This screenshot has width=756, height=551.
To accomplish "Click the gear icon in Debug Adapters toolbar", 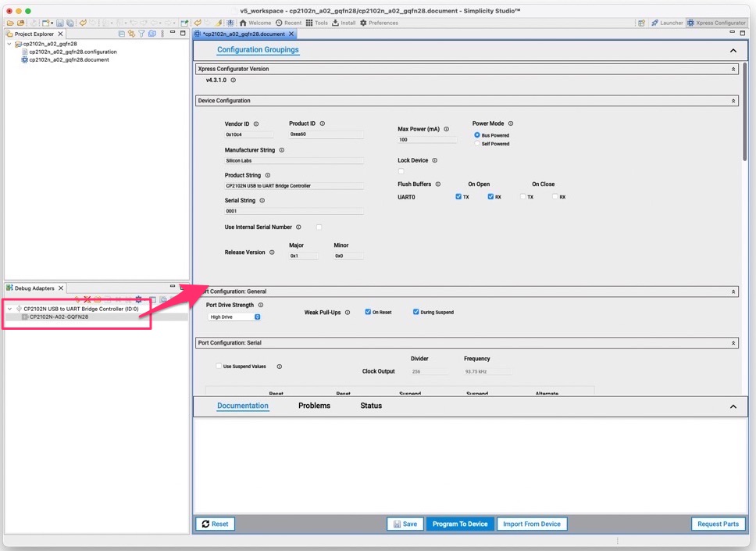I will (x=138, y=299).
